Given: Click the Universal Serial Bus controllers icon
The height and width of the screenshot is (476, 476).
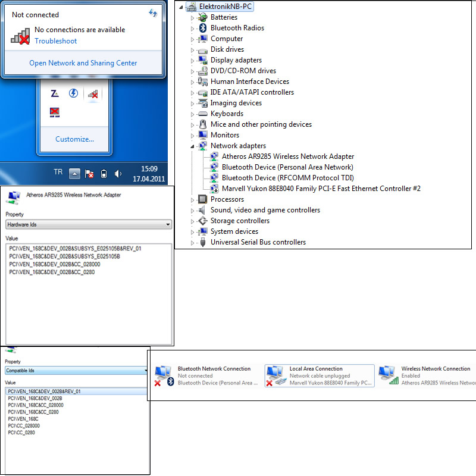Looking at the screenshot, I should tap(203, 242).
